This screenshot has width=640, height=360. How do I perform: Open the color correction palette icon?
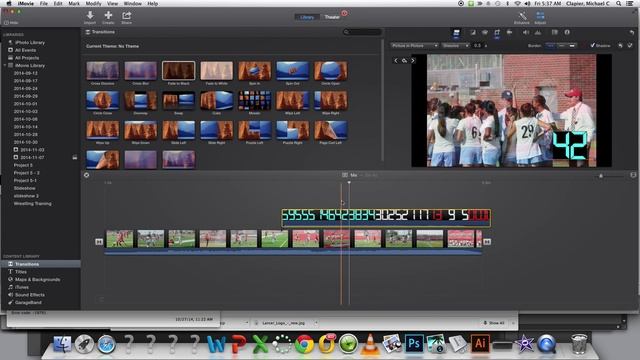[x=484, y=33]
